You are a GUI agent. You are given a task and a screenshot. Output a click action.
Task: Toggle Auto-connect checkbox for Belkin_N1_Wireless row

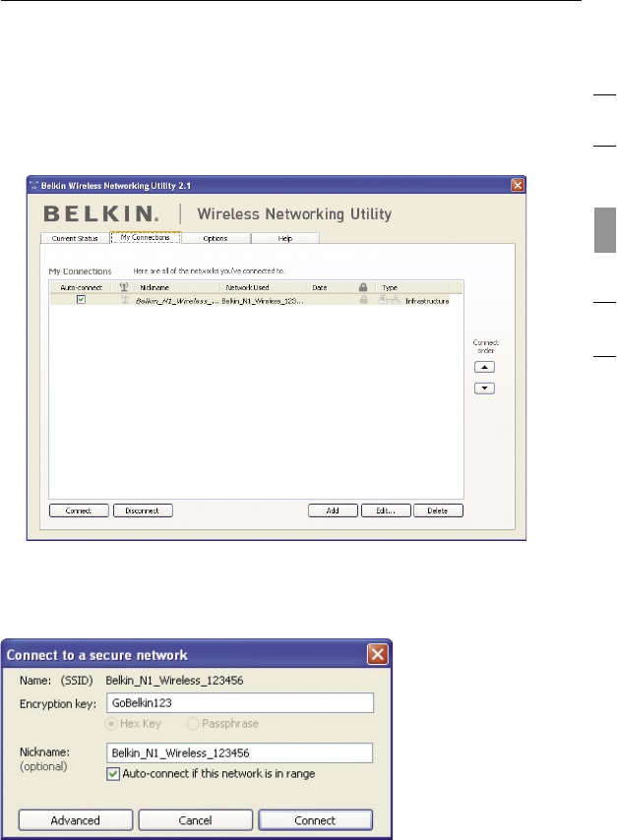81,299
